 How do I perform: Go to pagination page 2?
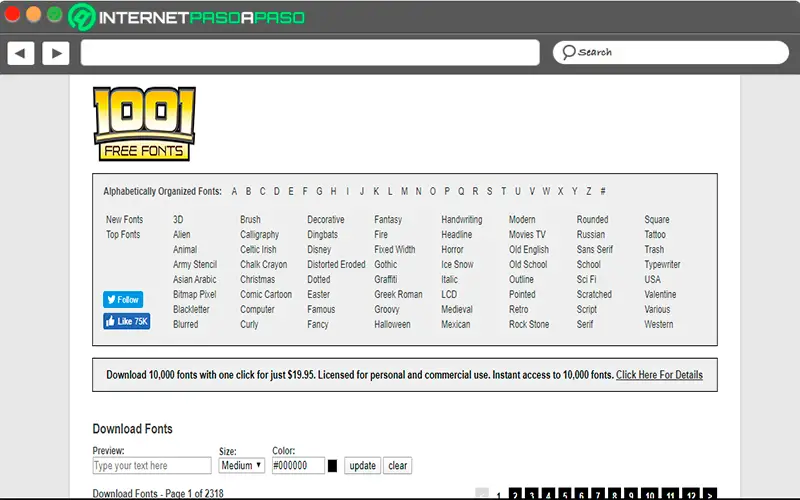516,494
